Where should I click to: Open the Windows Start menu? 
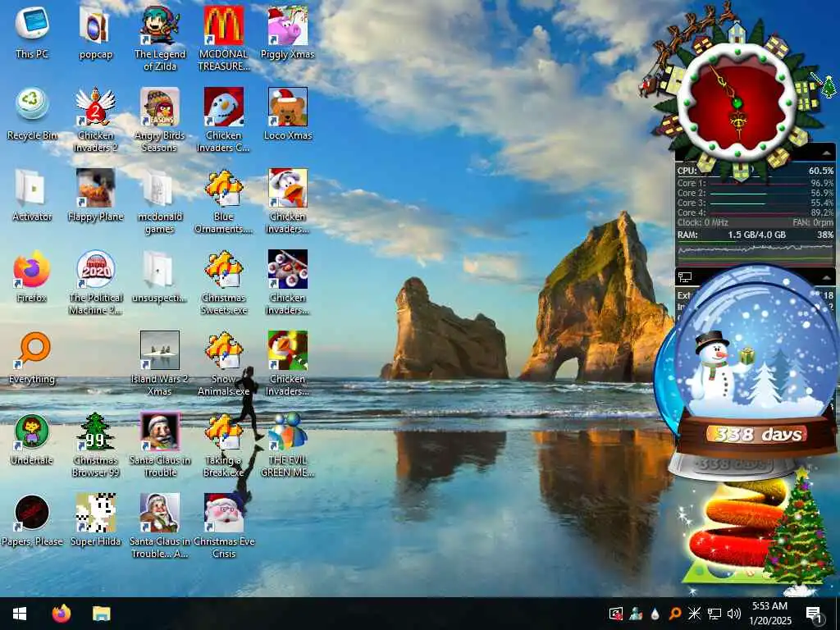click(20, 614)
